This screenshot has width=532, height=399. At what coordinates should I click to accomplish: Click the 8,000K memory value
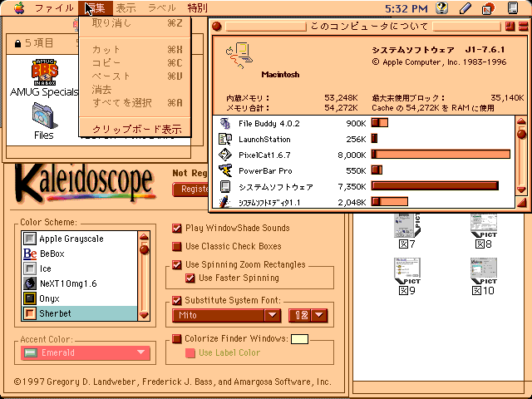pos(352,155)
